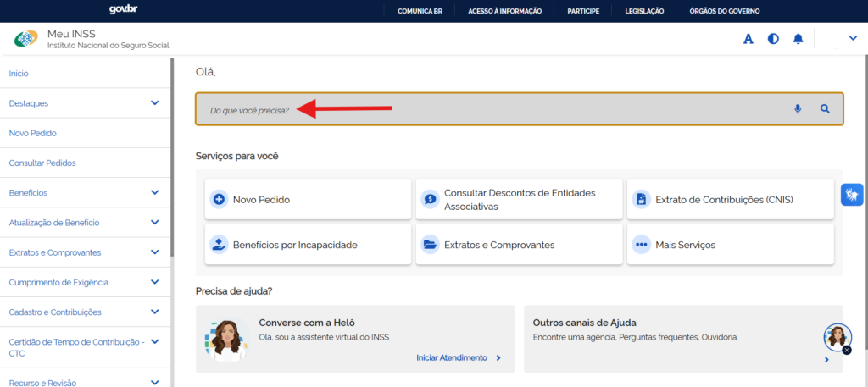Click microphone voice search icon
Screen dimensions: 868x387
pyautogui.click(x=798, y=109)
